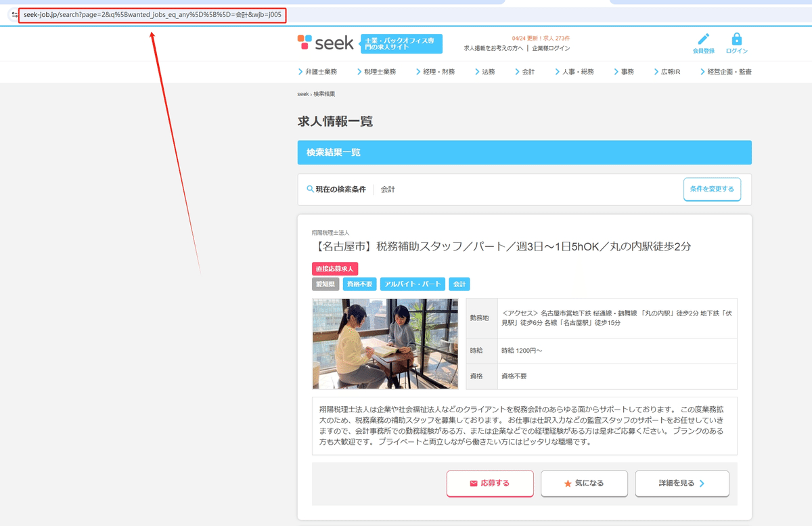Click the 士業・バックオフィス専門 tagline badge

point(401,44)
